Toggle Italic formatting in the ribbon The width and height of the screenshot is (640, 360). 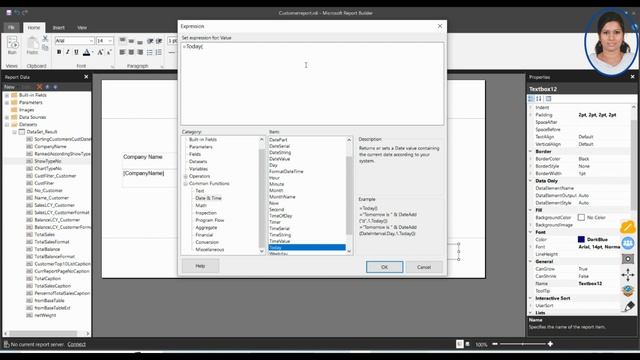[x=68, y=52]
